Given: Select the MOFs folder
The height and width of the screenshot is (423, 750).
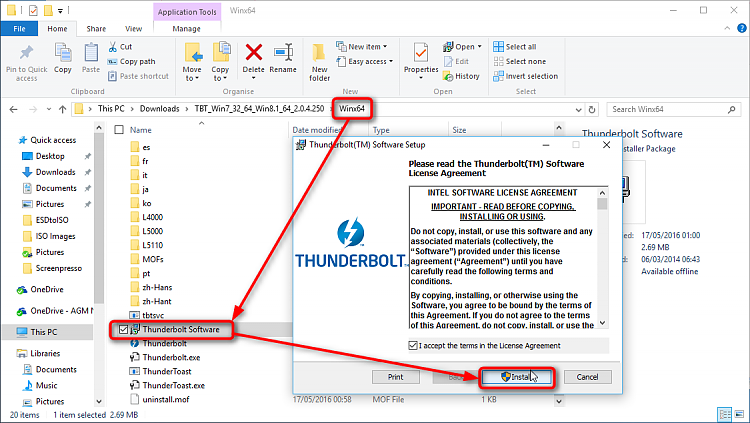Looking at the screenshot, I should (153, 259).
